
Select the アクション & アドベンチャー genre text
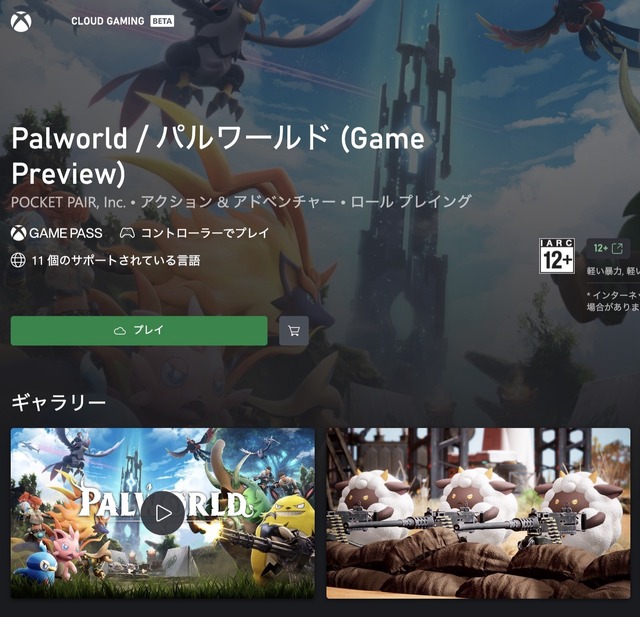pyautogui.click(x=238, y=202)
